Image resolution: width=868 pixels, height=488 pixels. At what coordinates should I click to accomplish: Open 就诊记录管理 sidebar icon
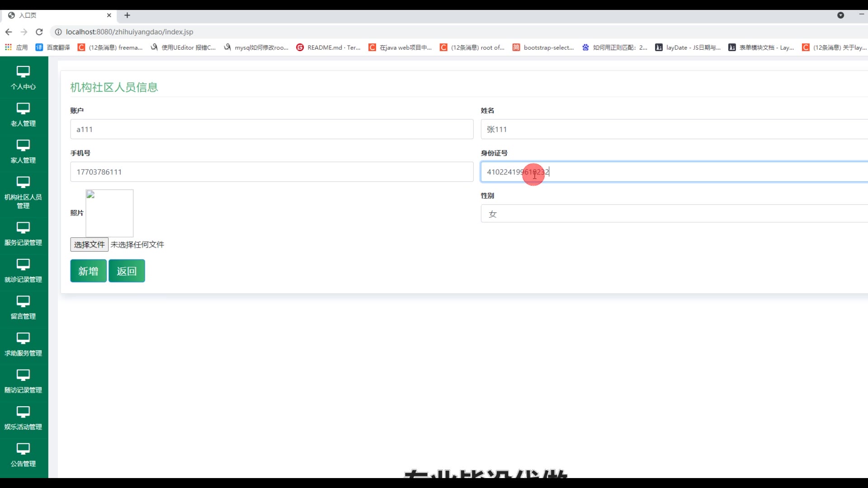click(x=23, y=265)
